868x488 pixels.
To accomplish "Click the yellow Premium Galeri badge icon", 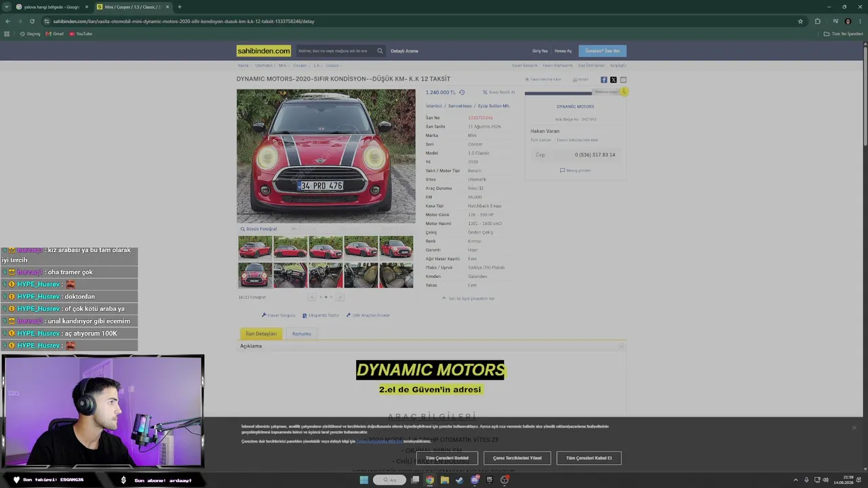I will pos(623,91).
